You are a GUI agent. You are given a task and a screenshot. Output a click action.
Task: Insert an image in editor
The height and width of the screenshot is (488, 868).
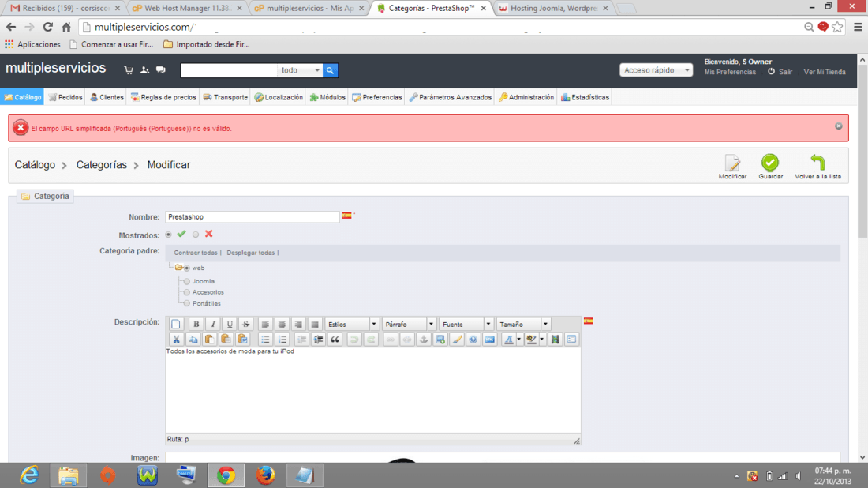[440, 340]
